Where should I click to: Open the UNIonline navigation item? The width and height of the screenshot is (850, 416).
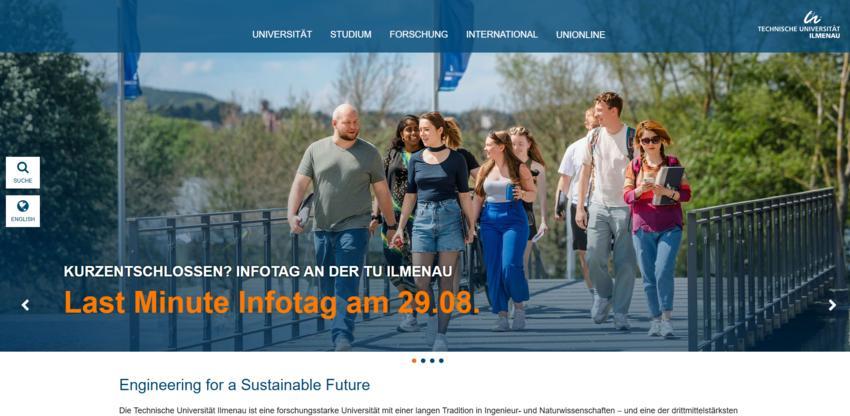click(581, 35)
